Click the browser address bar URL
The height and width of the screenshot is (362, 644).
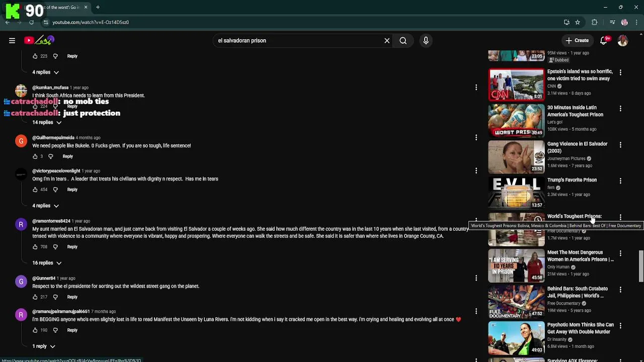pyautogui.click(x=91, y=23)
